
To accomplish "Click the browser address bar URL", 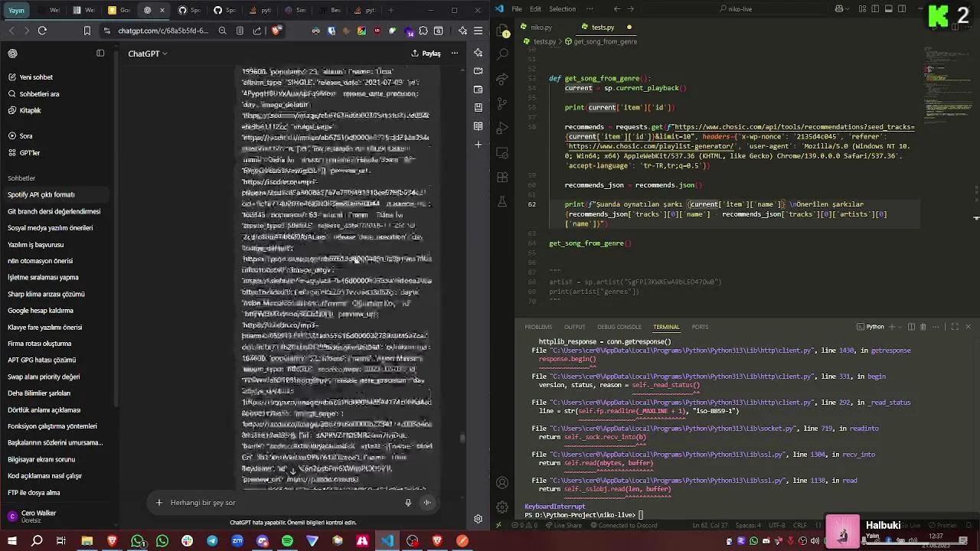I will [163, 31].
